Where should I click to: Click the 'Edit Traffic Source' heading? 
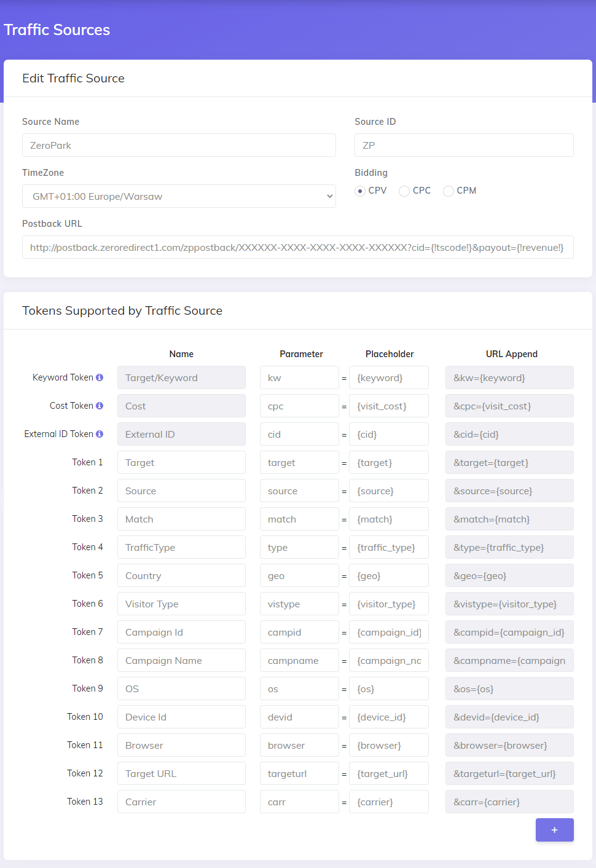(73, 78)
